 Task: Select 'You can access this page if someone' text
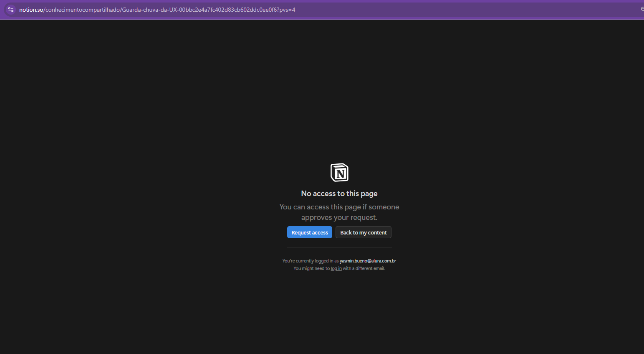[339, 207]
